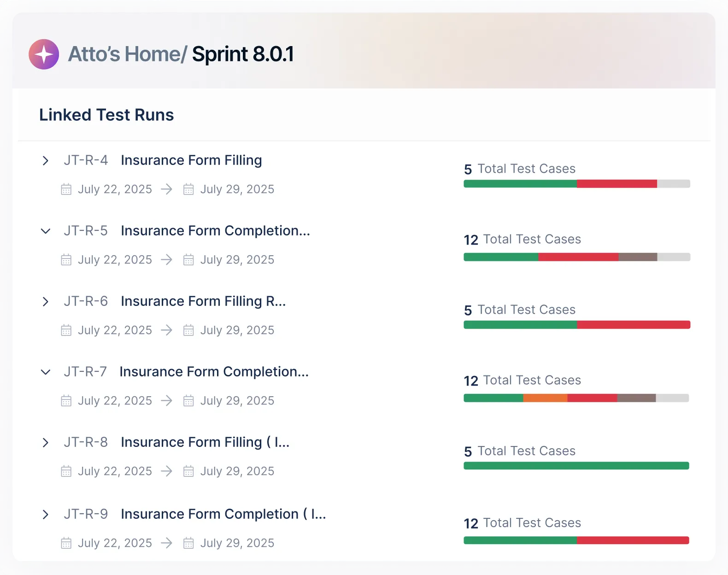Click start date calendar icon for JT-R-5
This screenshot has height=575, width=728.
click(66, 260)
